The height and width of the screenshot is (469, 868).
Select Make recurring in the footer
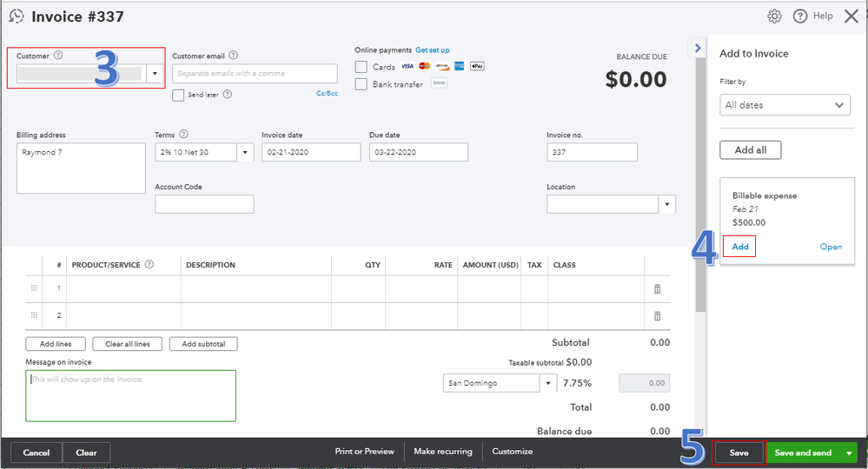pos(443,452)
